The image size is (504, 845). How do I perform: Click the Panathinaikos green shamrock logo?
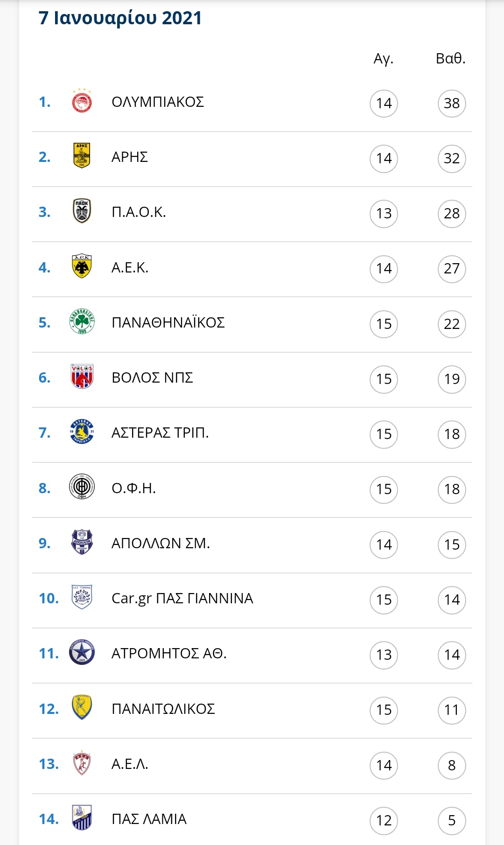[x=82, y=321]
